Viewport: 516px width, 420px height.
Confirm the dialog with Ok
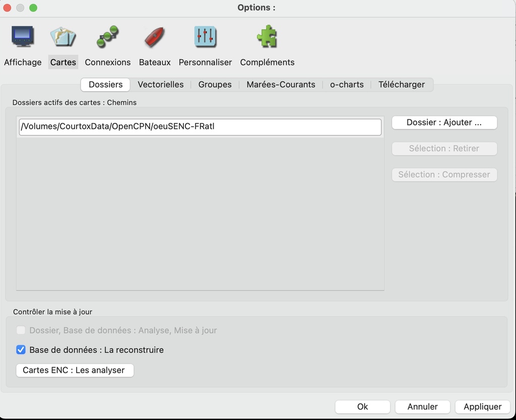coord(362,406)
